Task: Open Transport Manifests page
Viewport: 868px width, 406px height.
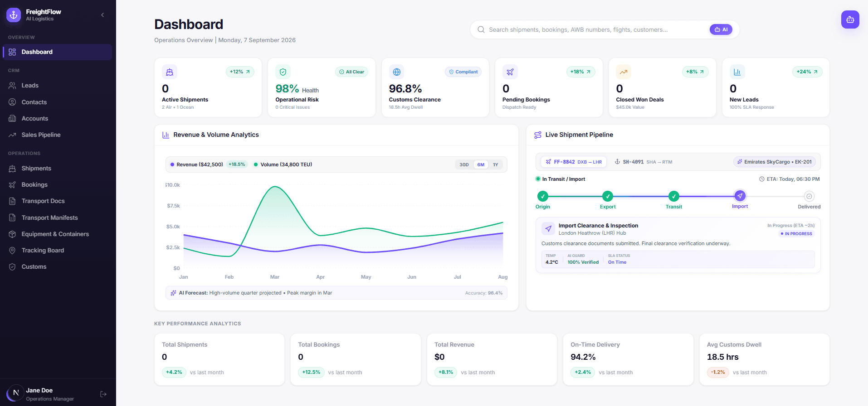Action: click(57, 218)
